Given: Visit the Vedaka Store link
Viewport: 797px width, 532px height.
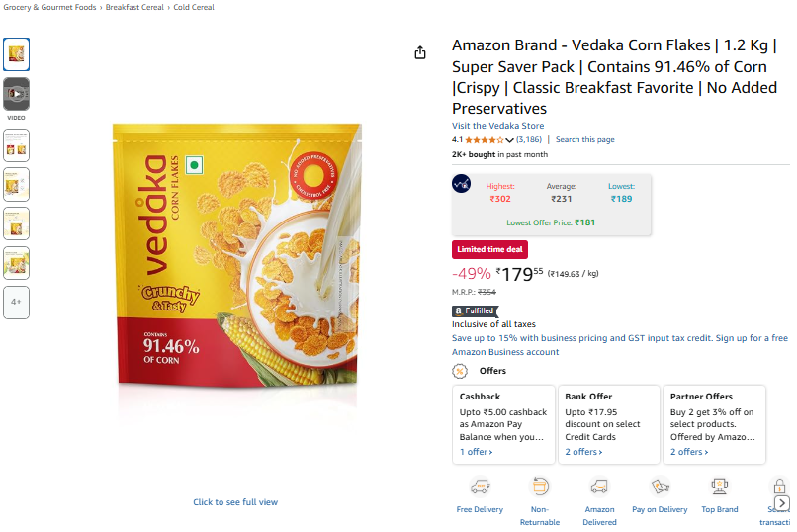Looking at the screenshot, I should [497, 126].
